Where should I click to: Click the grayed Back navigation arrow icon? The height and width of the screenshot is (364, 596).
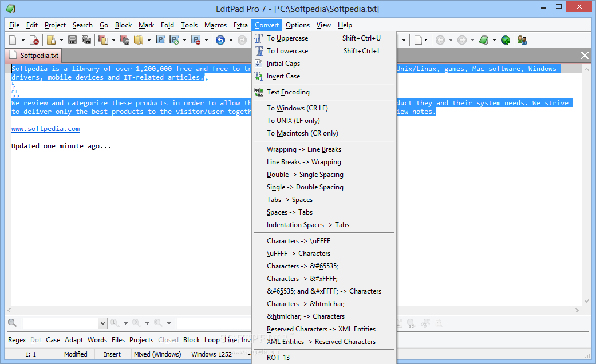tap(440, 40)
